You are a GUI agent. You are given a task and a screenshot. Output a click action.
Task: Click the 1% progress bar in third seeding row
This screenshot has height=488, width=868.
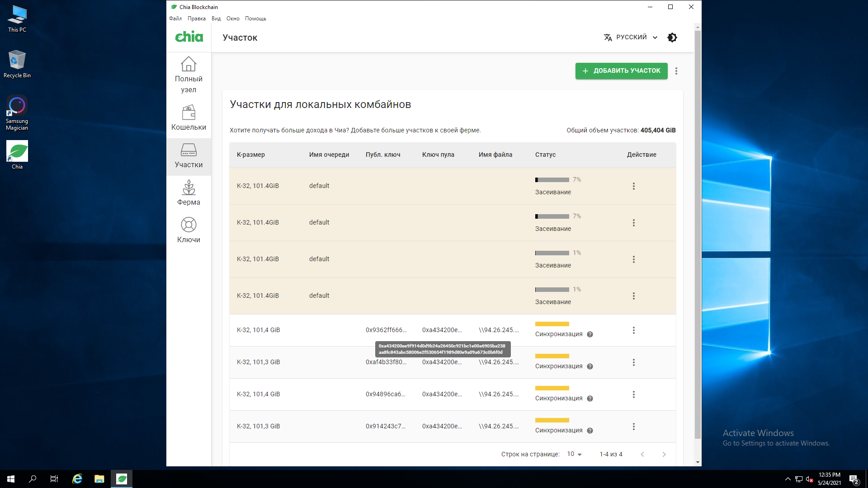click(x=552, y=253)
